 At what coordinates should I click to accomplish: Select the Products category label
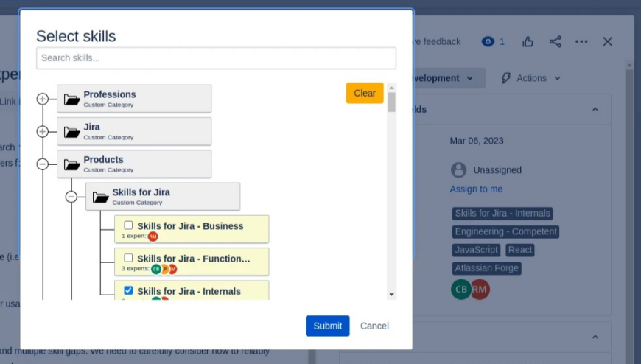click(103, 160)
